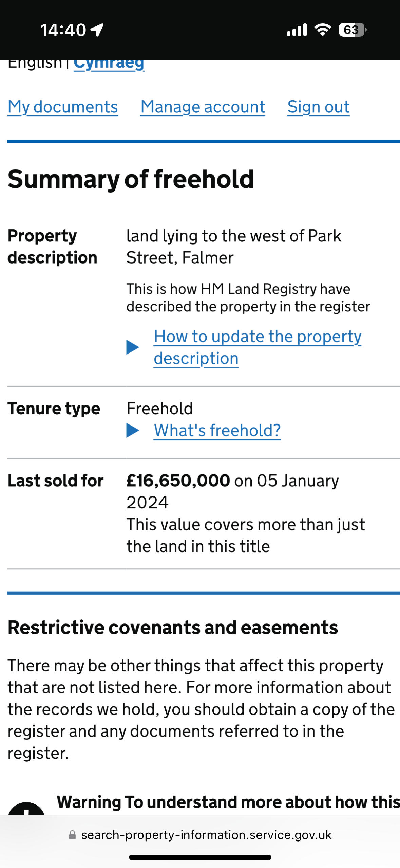Tap the padlock icon beside the URL
This screenshot has height=868, width=400.
click(x=72, y=835)
